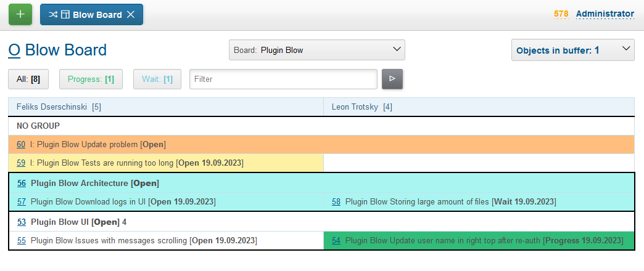The height and width of the screenshot is (271, 644).
Task: Open the Board Plugin Blow dropdown
Action: tap(316, 51)
